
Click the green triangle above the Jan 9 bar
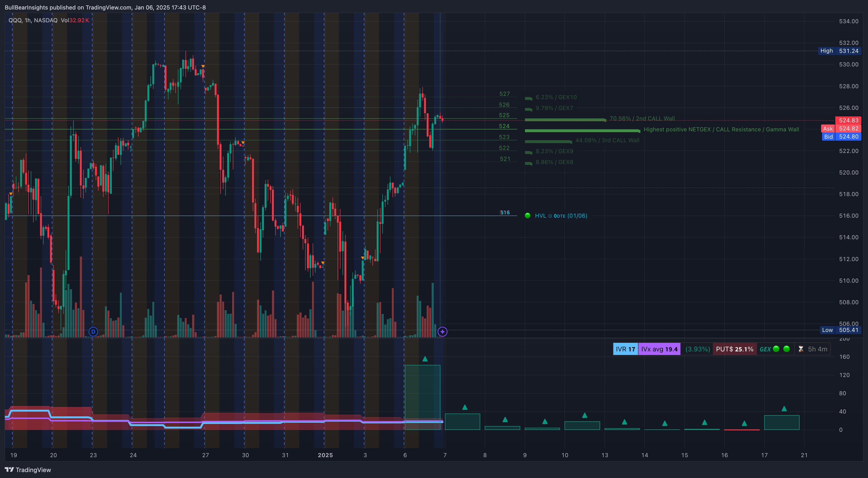545,421
